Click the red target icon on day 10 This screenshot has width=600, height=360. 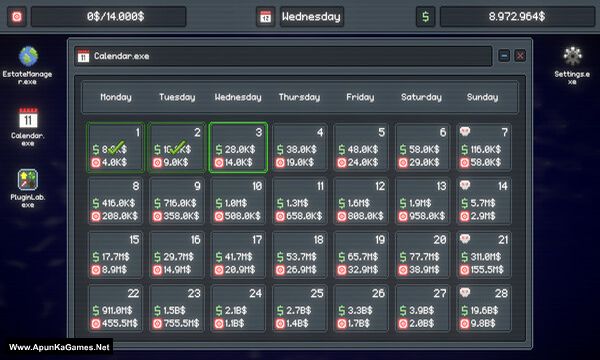pos(219,217)
